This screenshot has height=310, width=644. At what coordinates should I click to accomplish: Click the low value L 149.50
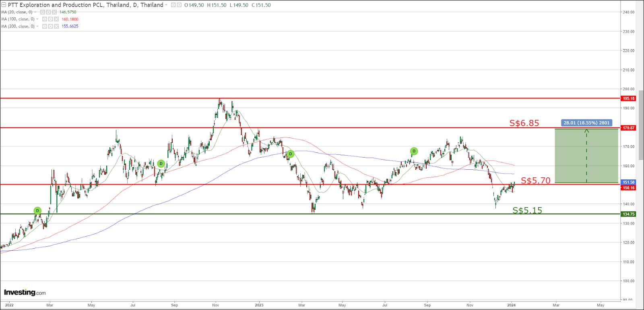tap(239, 5)
